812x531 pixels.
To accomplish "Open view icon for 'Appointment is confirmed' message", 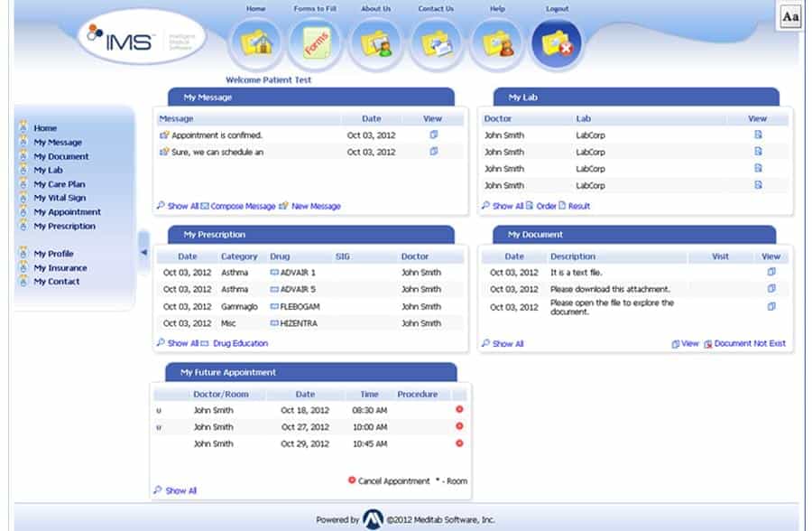I will pyautogui.click(x=433, y=135).
